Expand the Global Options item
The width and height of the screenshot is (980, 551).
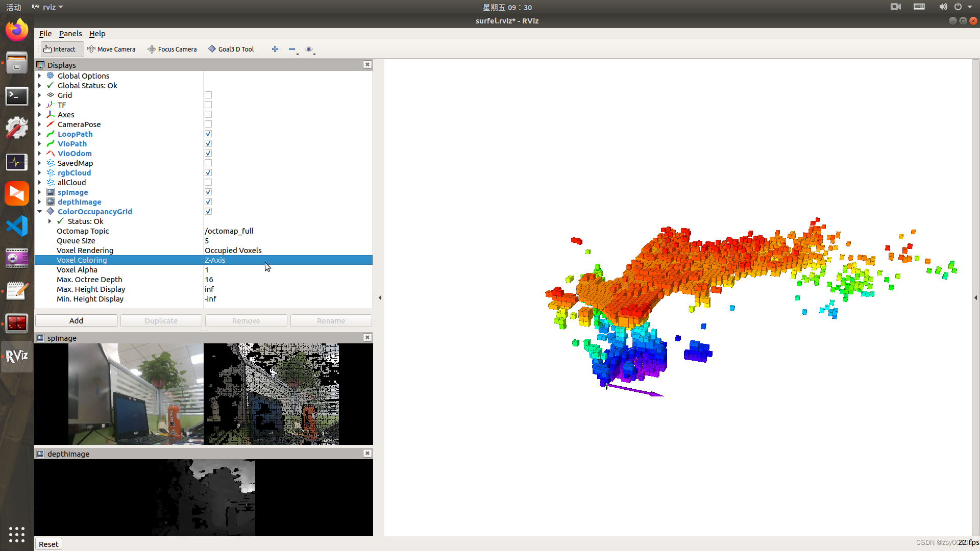click(x=39, y=76)
